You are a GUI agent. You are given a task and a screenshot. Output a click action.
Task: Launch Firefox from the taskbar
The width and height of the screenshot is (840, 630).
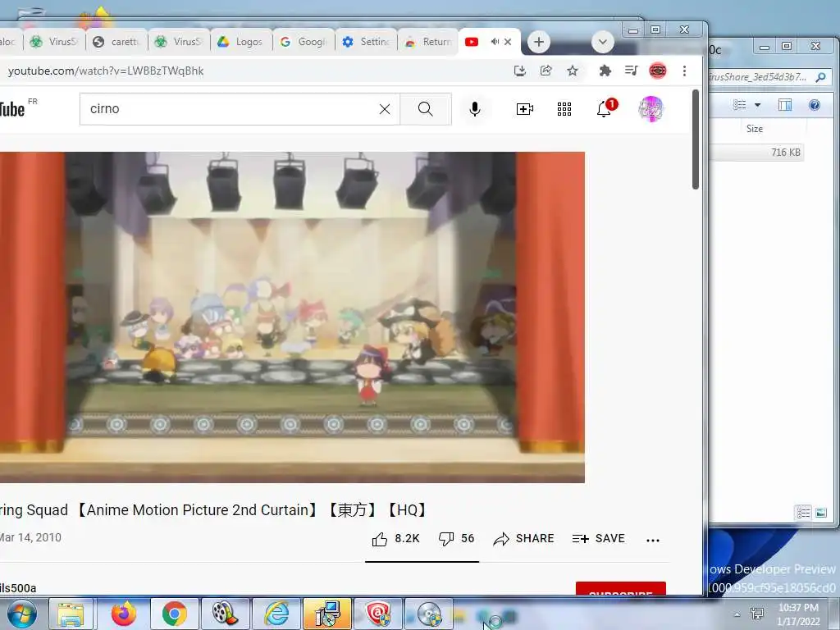click(124, 614)
